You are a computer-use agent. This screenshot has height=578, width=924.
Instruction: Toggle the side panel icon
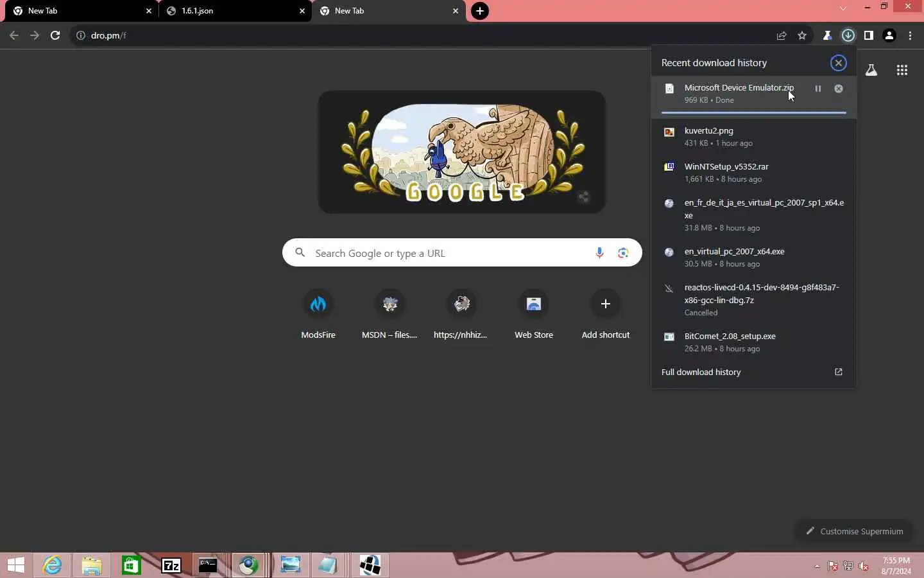[x=869, y=35]
